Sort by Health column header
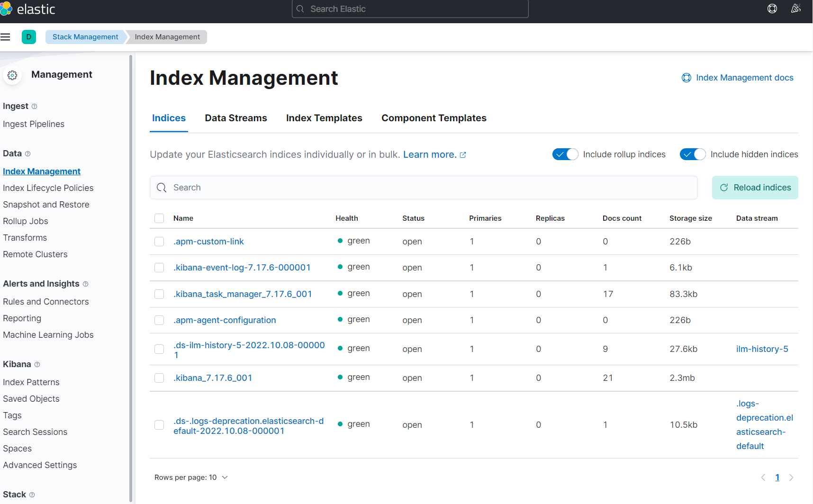Screen dimensions: 813x504 click(x=347, y=218)
